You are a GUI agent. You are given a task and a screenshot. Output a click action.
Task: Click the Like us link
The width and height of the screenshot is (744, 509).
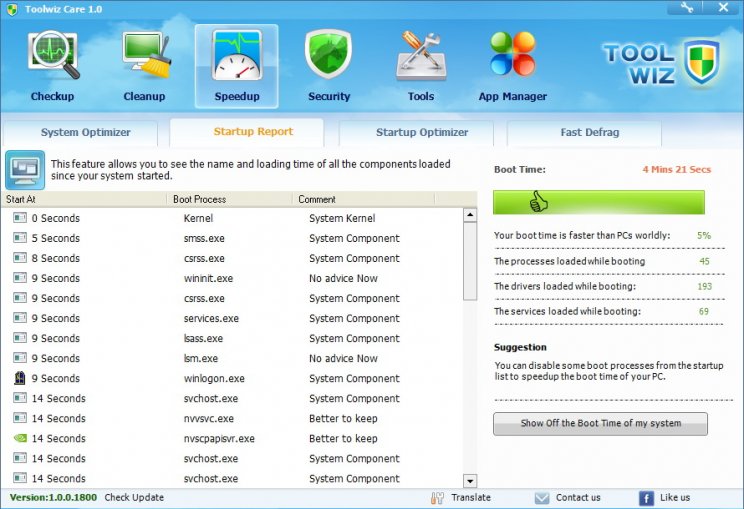(x=675, y=497)
